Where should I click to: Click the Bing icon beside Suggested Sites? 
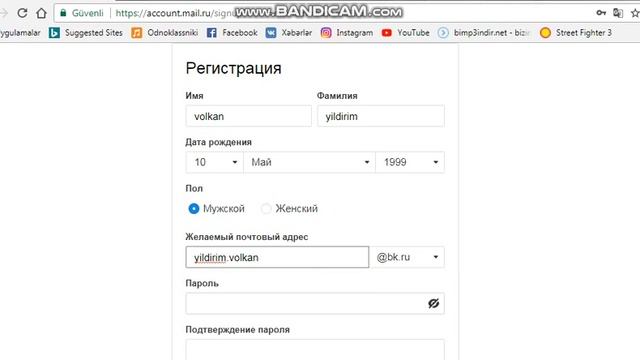[x=54, y=33]
